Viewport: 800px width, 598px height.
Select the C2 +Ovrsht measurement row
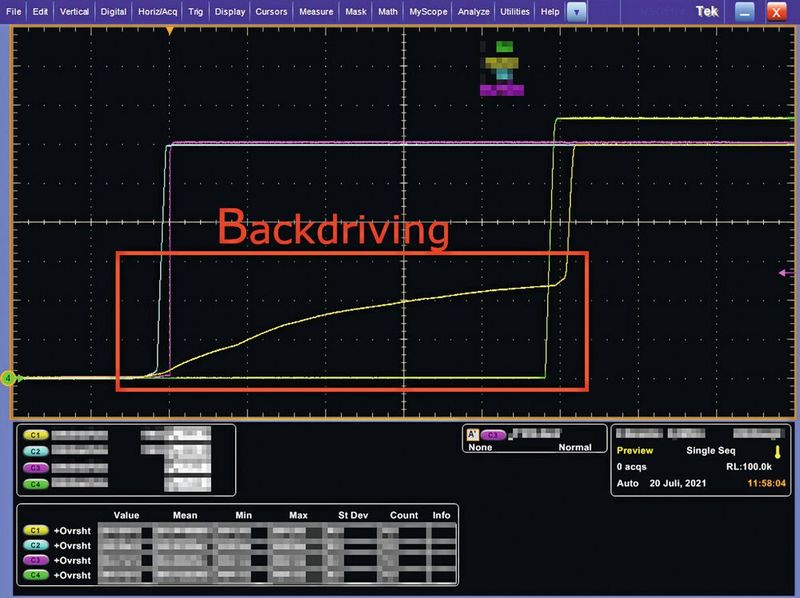(x=239, y=545)
